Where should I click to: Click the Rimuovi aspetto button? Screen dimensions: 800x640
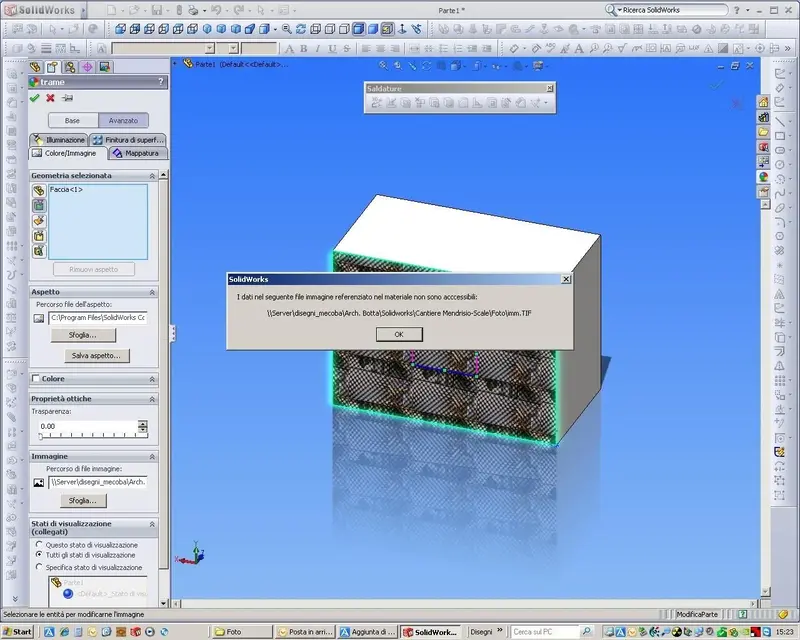tap(94, 269)
